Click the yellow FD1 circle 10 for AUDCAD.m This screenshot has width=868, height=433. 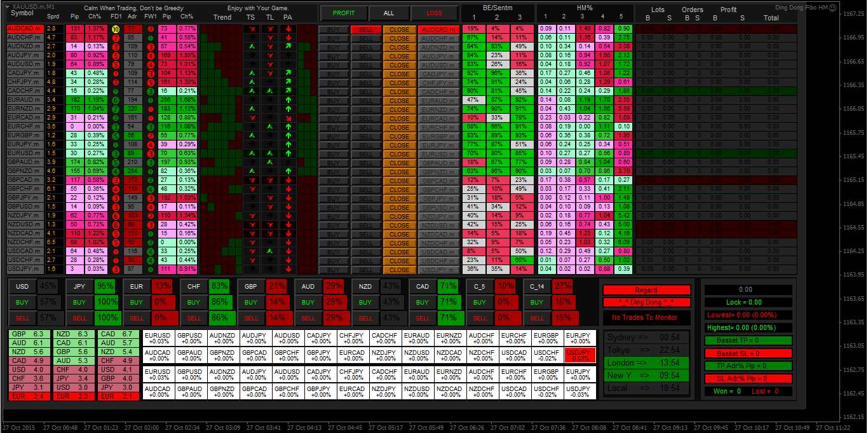115,29
